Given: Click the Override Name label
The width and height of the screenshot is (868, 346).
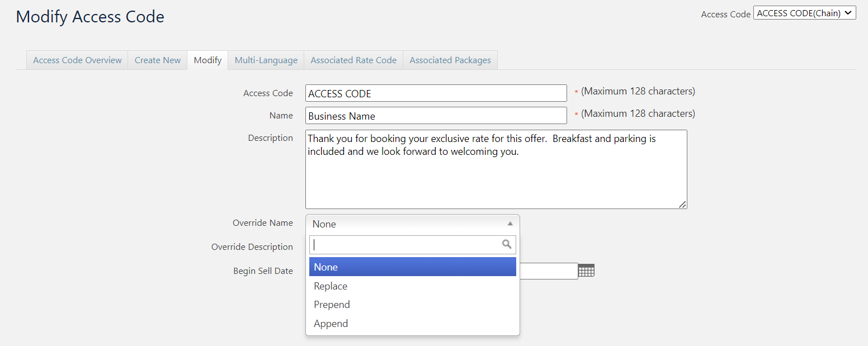Looking at the screenshot, I should pos(263,223).
